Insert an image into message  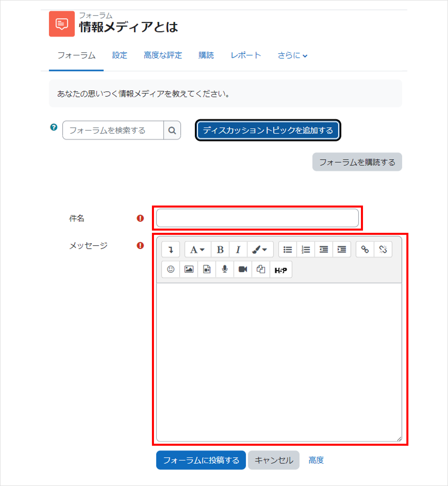pyautogui.click(x=189, y=269)
